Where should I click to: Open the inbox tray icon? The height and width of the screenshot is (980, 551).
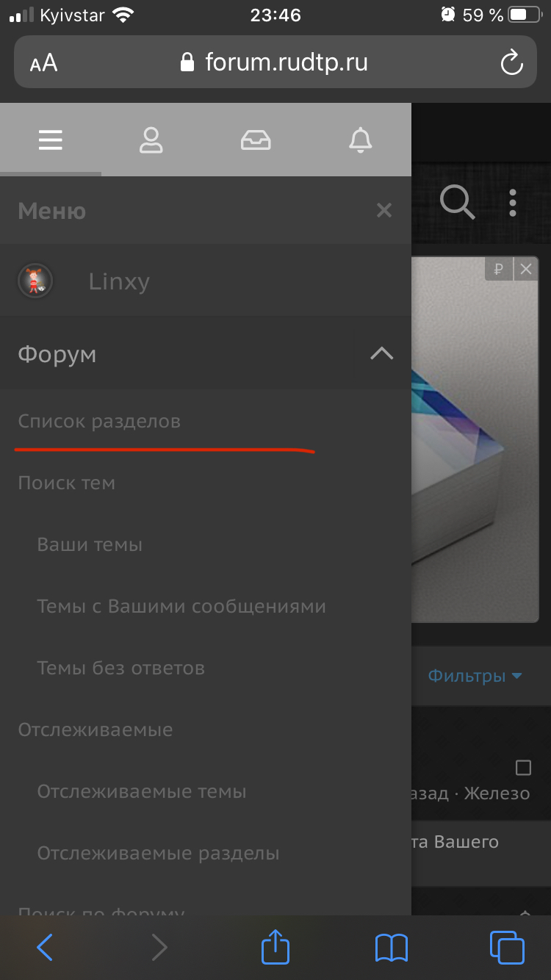tap(256, 140)
